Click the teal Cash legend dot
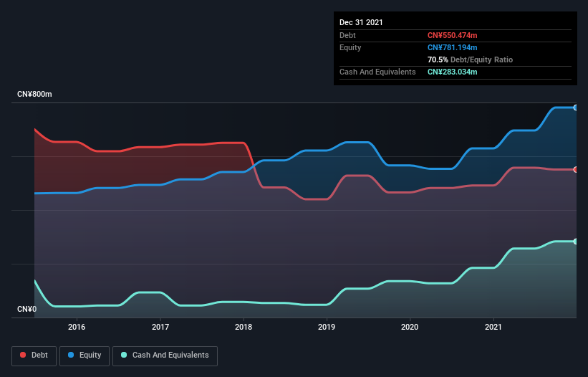 (x=124, y=355)
